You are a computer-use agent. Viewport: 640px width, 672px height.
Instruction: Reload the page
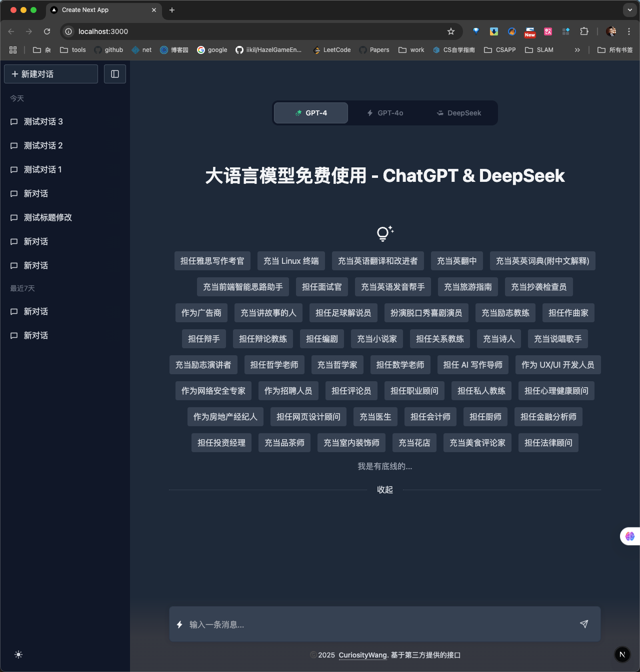(x=47, y=31)
